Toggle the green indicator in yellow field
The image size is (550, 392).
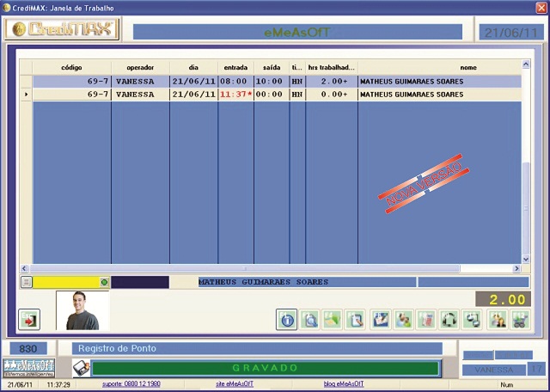coord(104,282)
